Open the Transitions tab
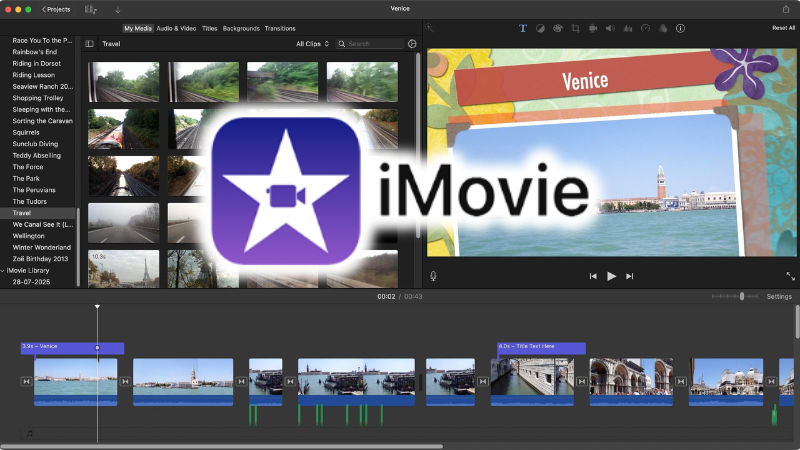 (x=280, y=28)
